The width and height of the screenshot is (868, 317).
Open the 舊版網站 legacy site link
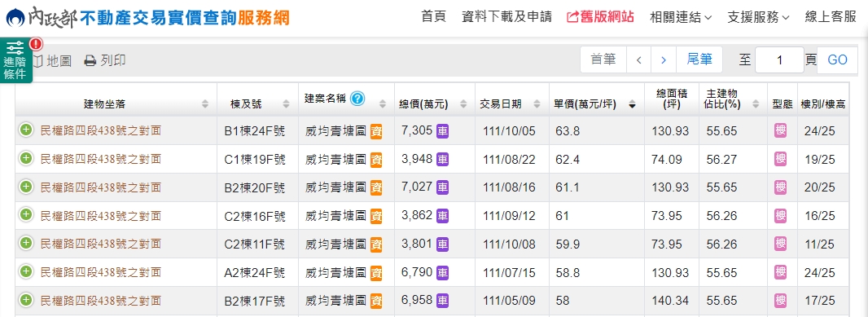pyautogui.click(x=601, y=16)
